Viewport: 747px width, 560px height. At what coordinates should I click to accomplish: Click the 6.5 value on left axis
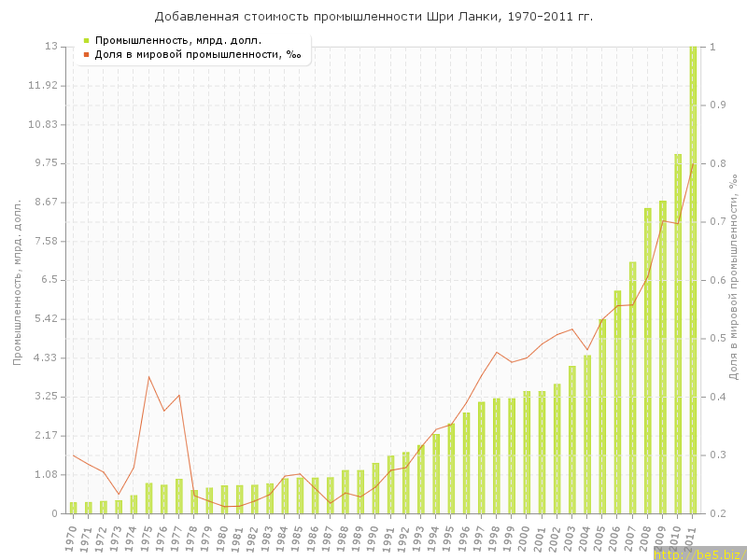point(49,280)
